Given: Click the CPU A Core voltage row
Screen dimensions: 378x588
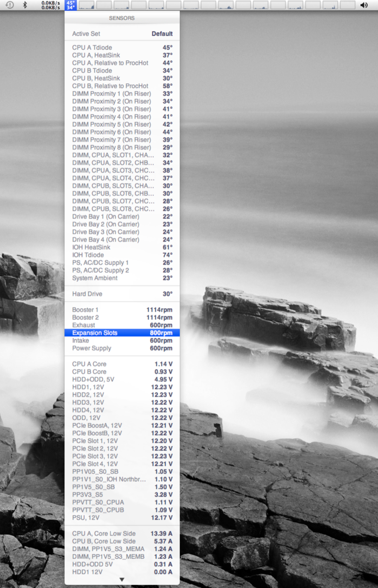Looking at the screenshot, I should coord(122,364).
